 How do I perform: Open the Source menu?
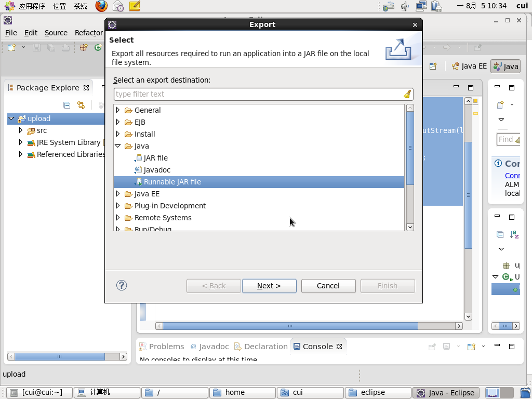56,33
